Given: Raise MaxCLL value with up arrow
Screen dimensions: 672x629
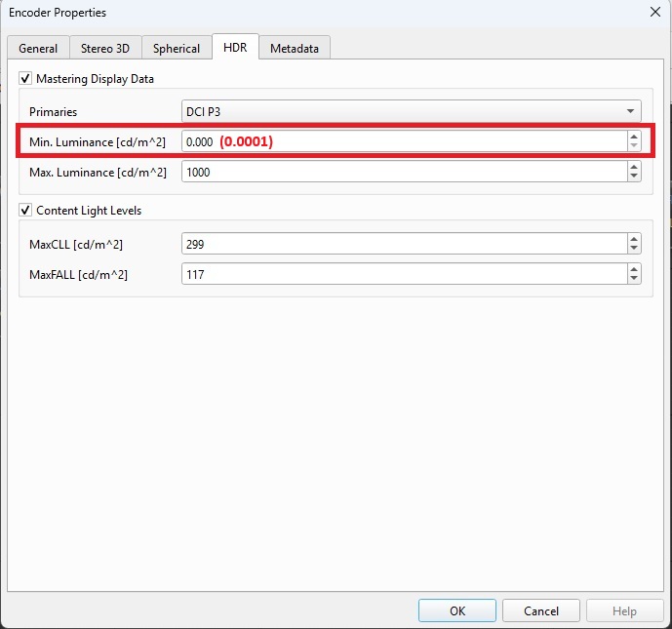Looking at the screenshot, I should point(634,238).
